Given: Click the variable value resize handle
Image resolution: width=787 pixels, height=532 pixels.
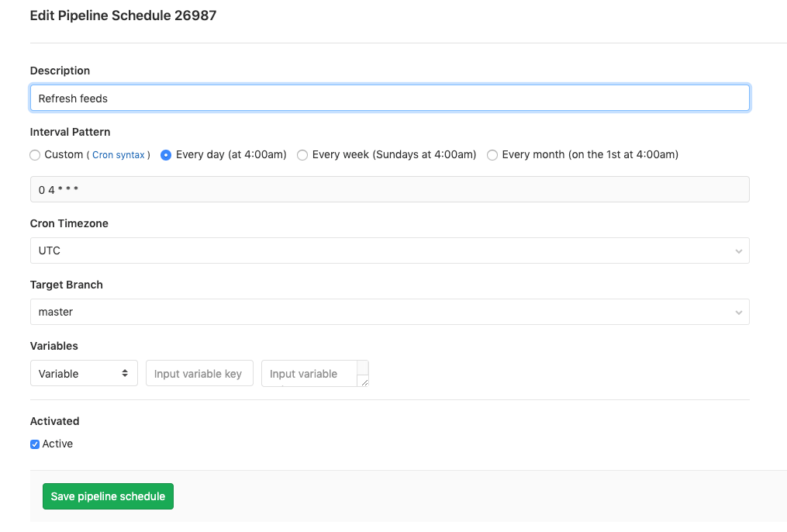Looking at the screenshot, I should pos(364,382).
